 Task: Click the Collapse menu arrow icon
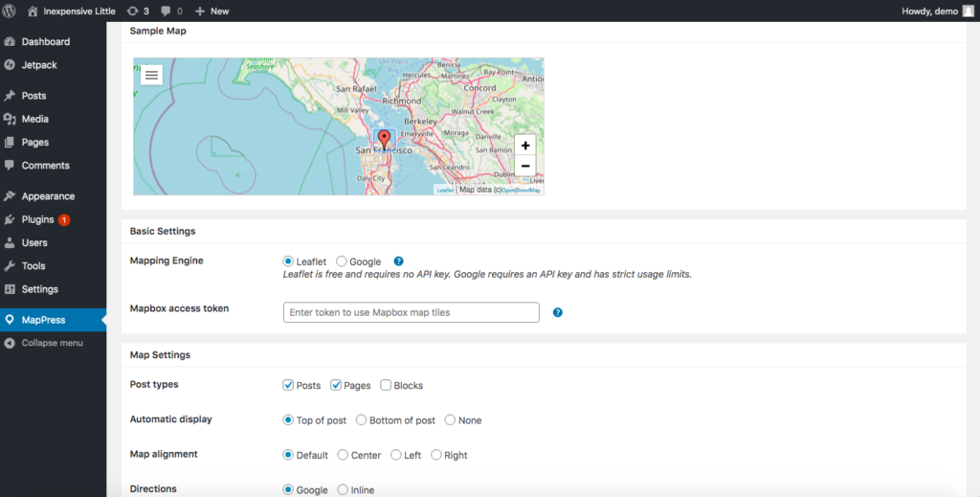10,343
